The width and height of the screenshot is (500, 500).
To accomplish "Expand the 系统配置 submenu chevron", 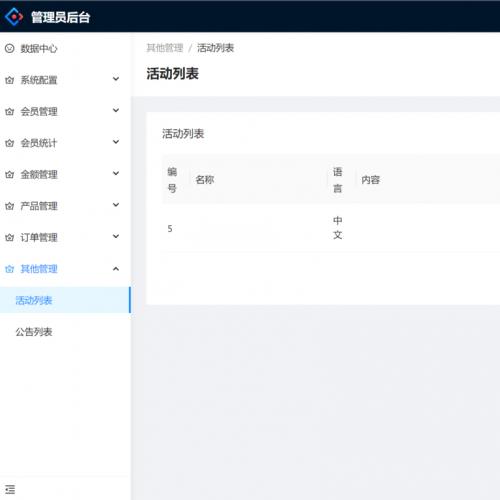I will [116, 79].
